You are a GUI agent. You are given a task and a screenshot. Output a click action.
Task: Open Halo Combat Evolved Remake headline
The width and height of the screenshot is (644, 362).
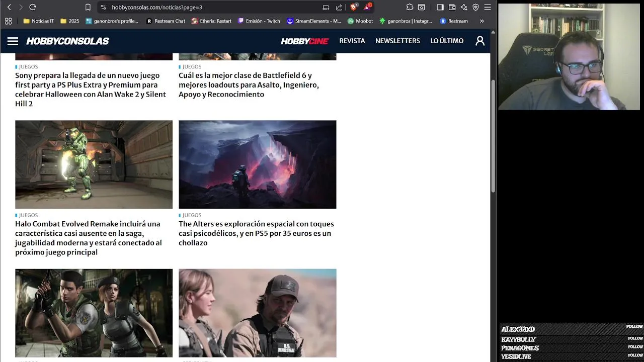pos(89,238)
